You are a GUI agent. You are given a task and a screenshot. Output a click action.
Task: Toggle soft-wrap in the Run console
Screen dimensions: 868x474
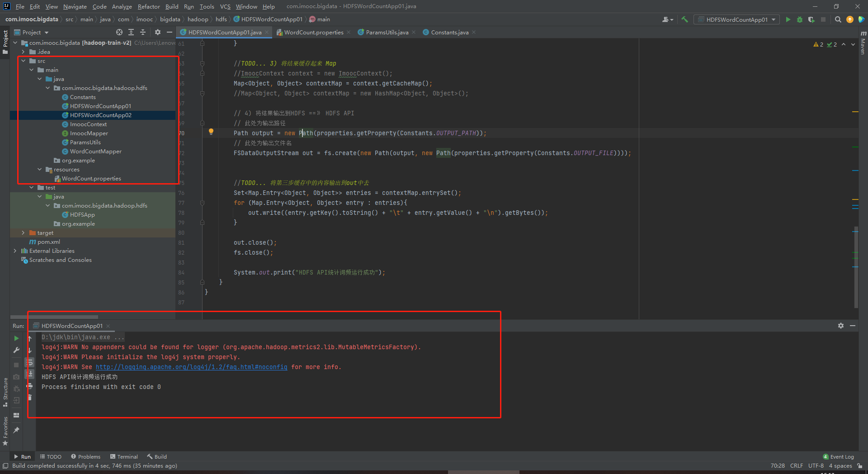tap(30, 362)
